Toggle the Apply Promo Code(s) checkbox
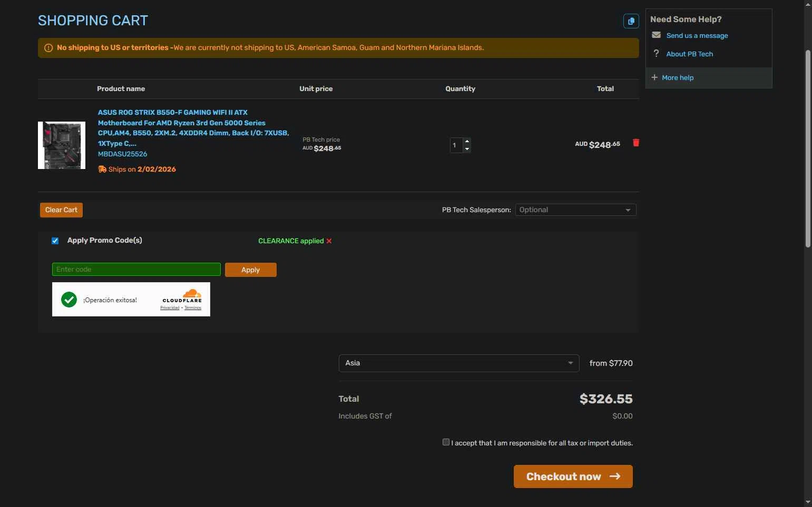 55,241
